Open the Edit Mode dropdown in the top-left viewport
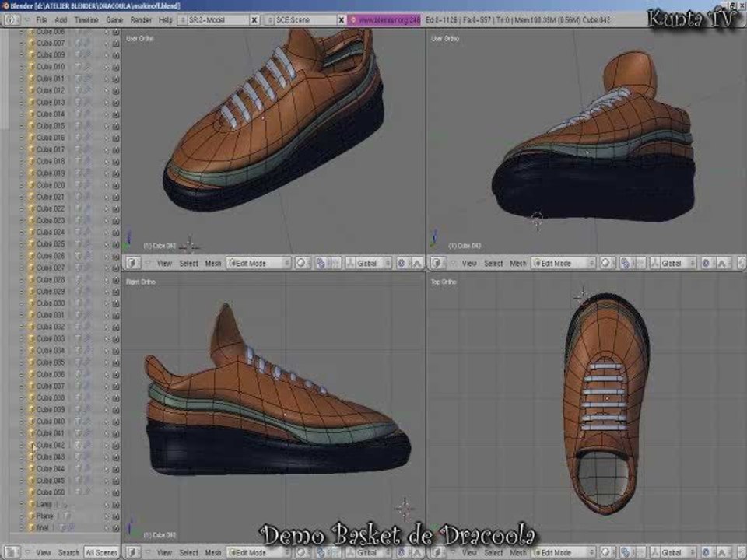Image resolution: width=747 pixels, height=560 pixels. coord(258,263)
